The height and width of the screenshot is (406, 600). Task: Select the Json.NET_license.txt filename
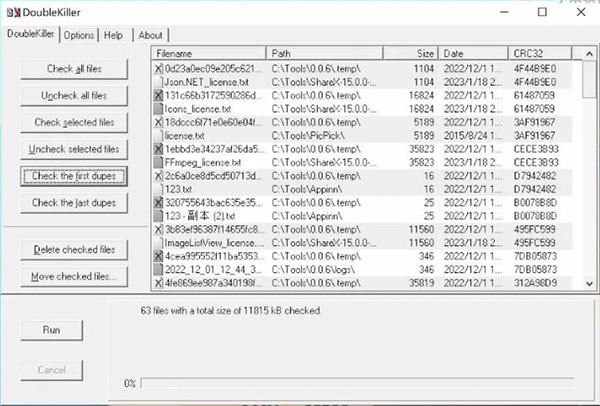click(207, 82)
